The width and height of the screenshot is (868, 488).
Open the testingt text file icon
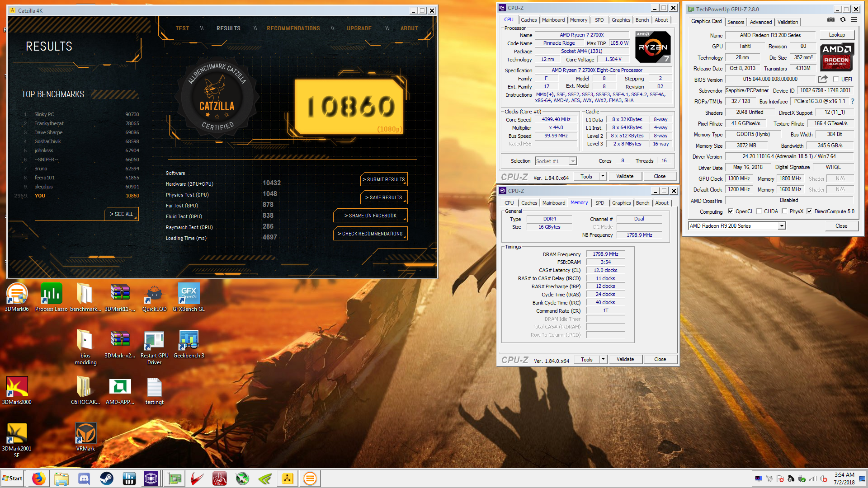click(x=154, y=390)
